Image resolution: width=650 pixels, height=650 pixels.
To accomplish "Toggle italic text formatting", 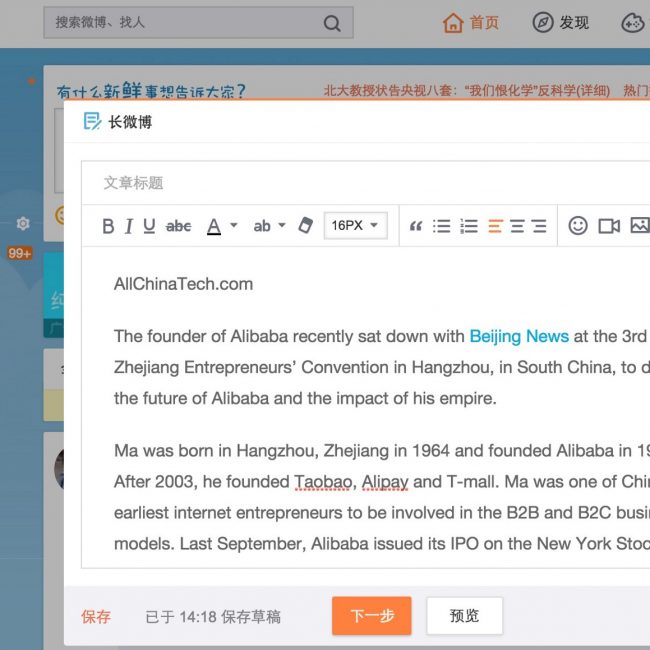I will click(x=129, y=226).
